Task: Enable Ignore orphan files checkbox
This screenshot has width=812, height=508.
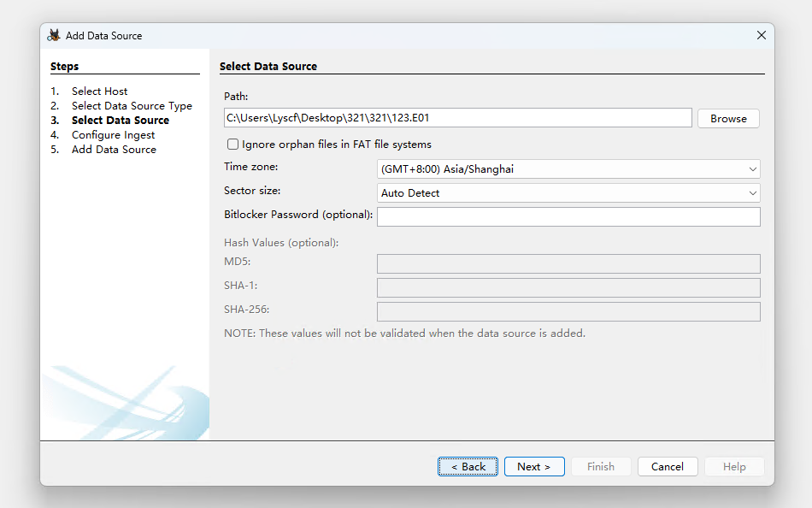Action: (x=232, y=145)
